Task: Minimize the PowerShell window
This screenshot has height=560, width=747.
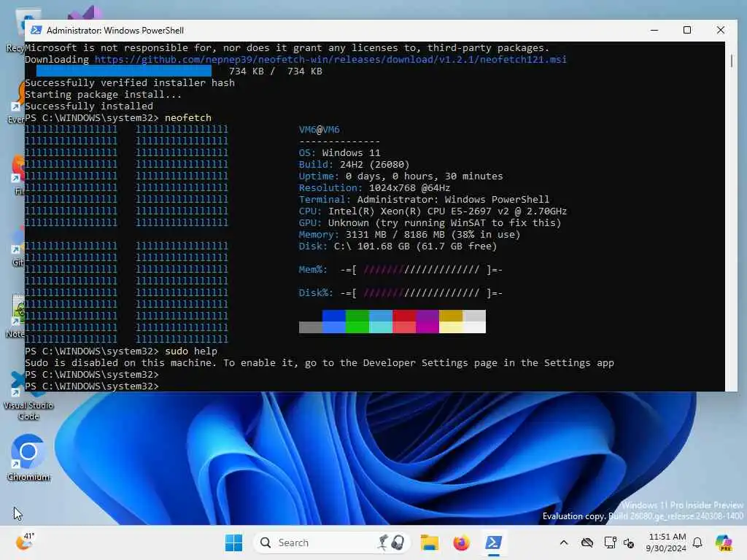Action: coord(654,30)
